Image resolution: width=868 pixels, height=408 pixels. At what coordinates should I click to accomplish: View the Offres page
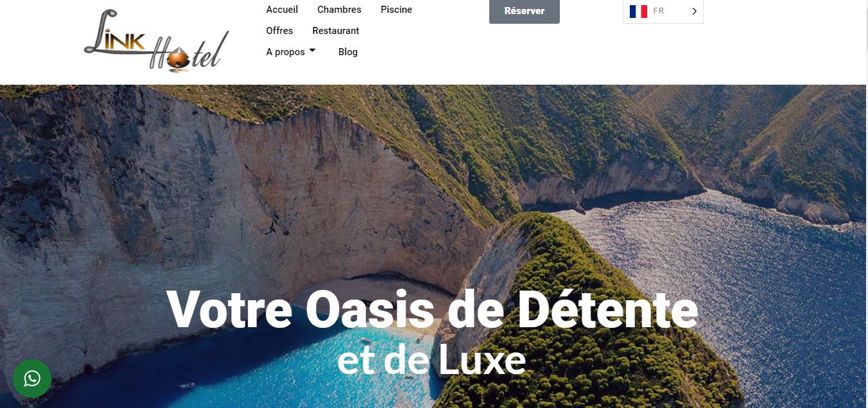(x=279, y=31)
